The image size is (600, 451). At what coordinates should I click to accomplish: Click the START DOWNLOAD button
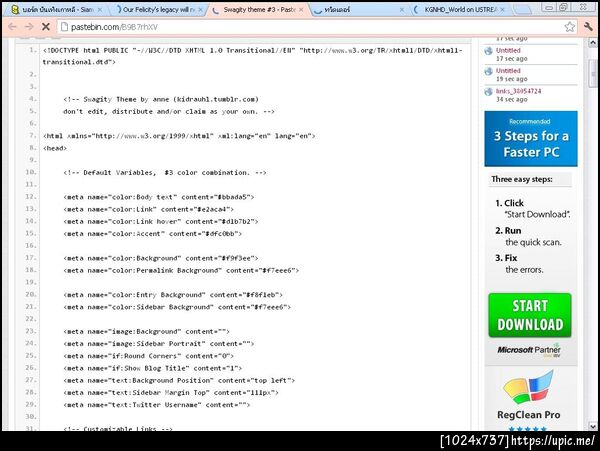[530, 315]
